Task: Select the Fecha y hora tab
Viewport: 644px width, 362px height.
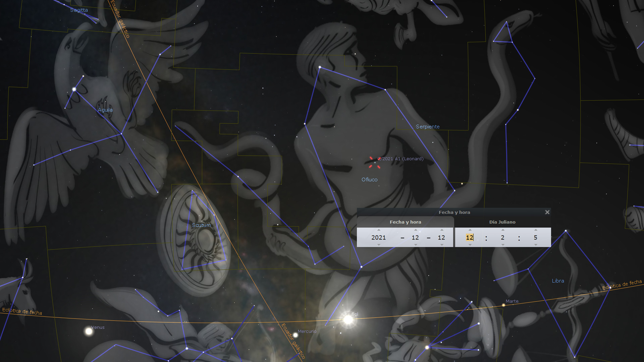Action: click(405, 222)
